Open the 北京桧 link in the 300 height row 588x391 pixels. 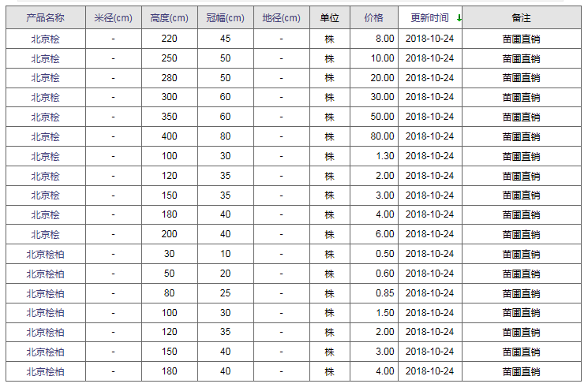pos(45,98)
